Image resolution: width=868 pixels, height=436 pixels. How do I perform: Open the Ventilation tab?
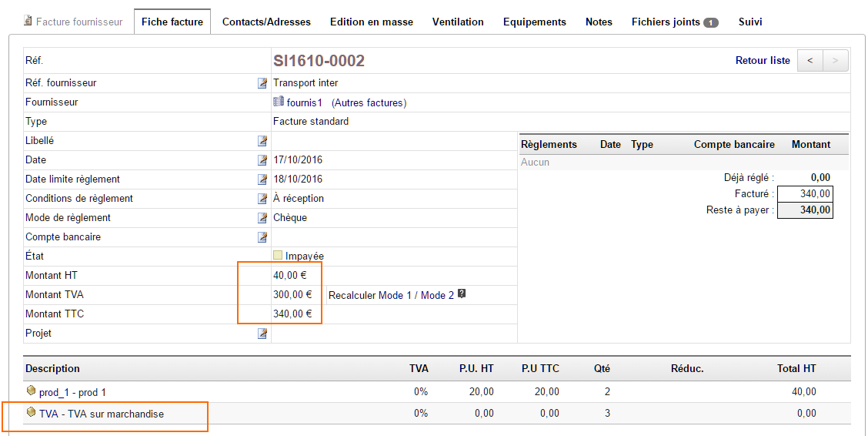458,22
